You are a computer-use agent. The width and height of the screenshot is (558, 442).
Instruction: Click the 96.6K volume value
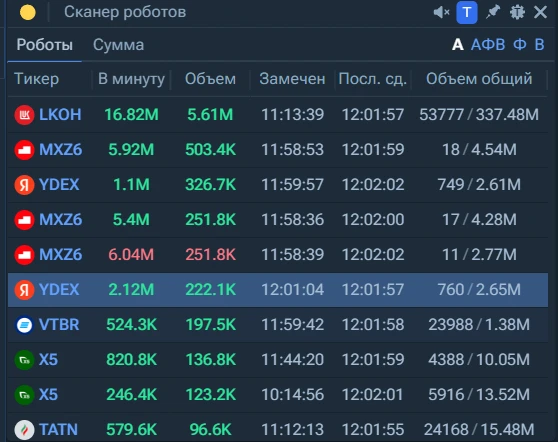(x=210, y=430)
